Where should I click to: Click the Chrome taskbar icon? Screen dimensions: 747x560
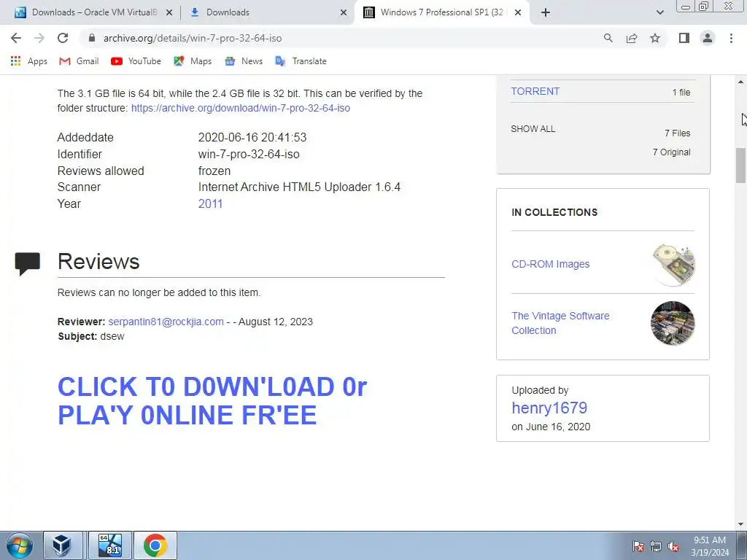click(155, 545)
